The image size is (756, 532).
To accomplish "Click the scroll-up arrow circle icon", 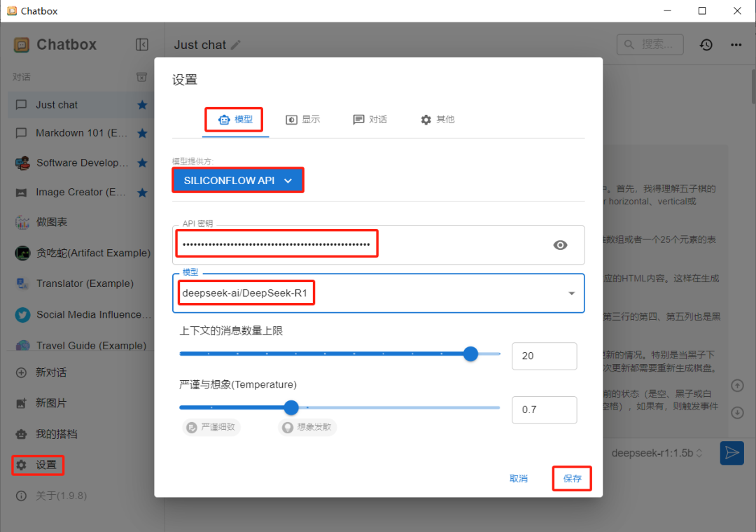I will [x=737, y=386].
